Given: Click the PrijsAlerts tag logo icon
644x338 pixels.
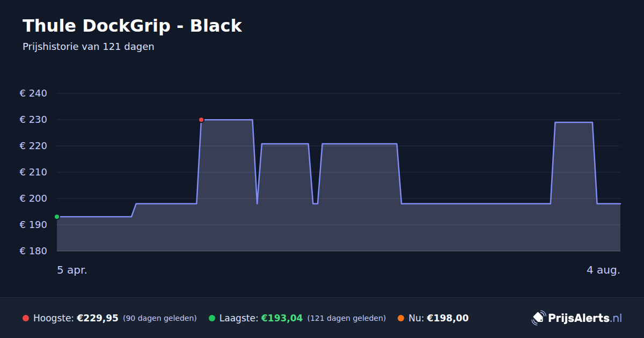Looking at the screenshot, I should point(538,318).
